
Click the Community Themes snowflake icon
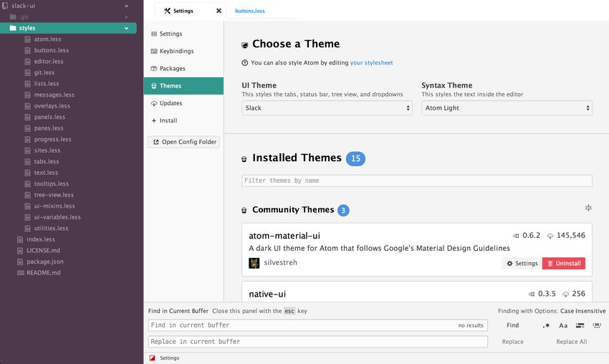588,208
